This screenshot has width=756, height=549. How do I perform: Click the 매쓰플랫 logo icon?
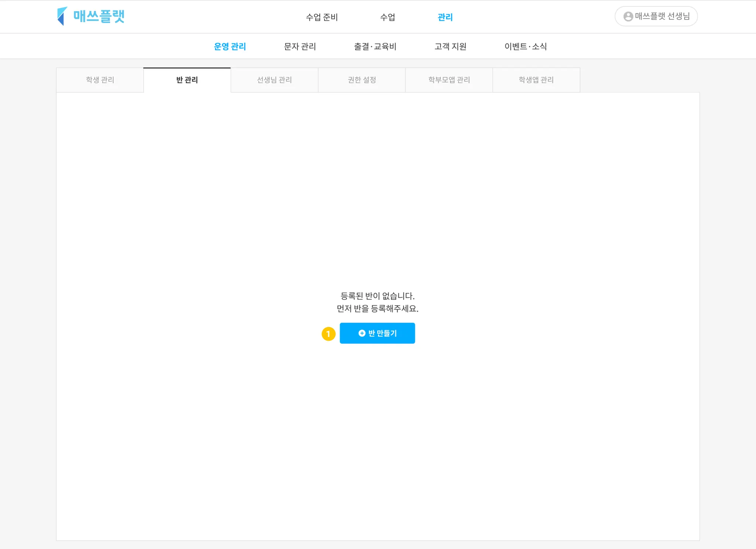pyautogui.click(x=62, y=16)
